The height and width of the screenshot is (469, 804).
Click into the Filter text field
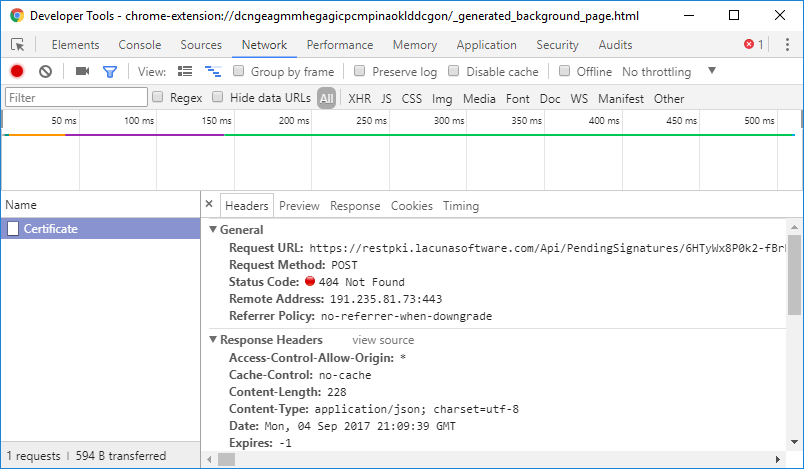76,97
